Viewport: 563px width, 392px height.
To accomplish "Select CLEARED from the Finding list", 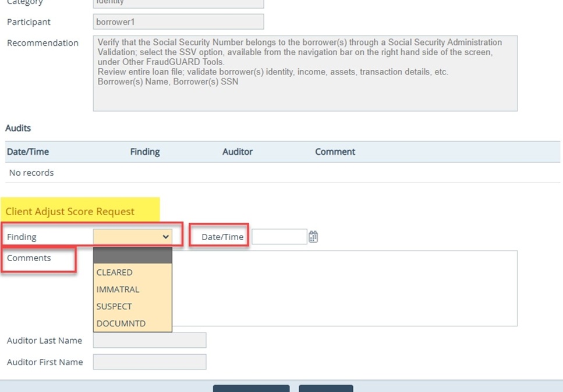I will click(x=115, y=272).
